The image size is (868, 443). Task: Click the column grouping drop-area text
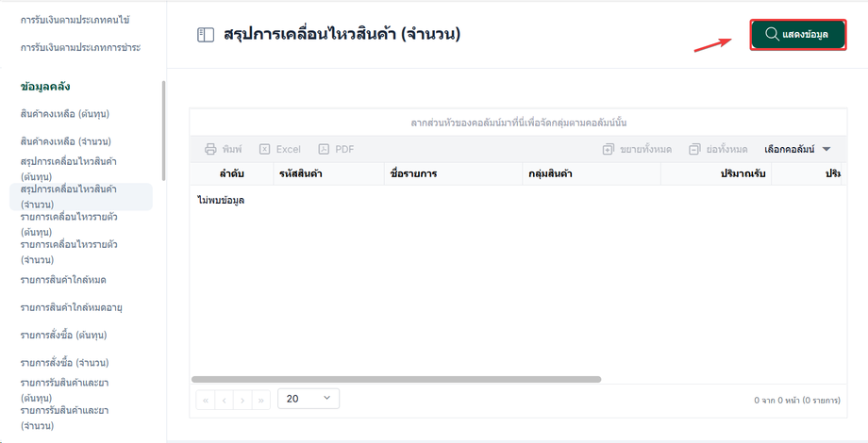click(x=519, y=123)
